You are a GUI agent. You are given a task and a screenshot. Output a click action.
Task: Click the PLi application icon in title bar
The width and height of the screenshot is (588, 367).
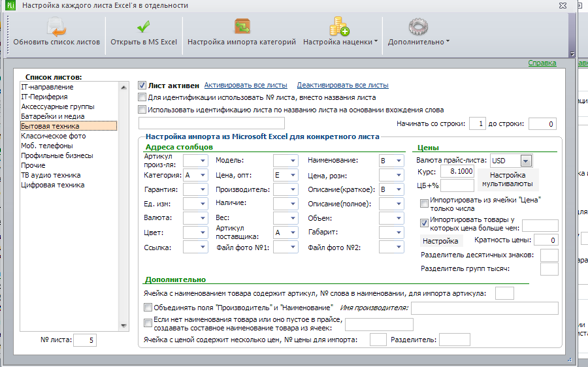pos(10,5)
